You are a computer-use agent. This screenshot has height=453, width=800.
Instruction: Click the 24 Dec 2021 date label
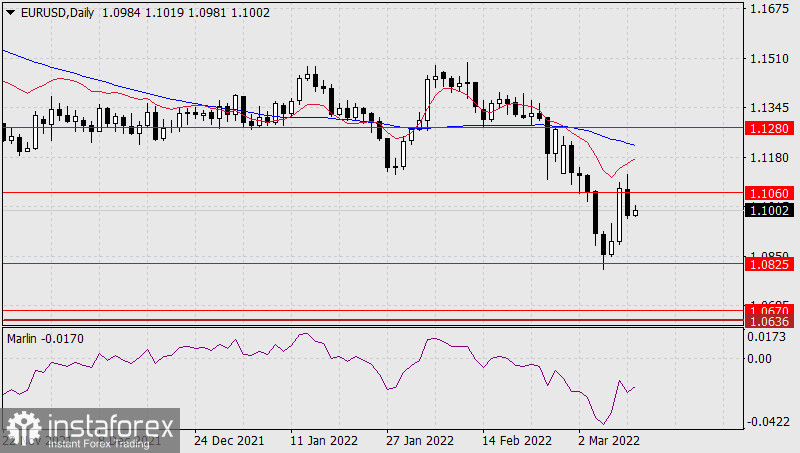pos(229,440)
